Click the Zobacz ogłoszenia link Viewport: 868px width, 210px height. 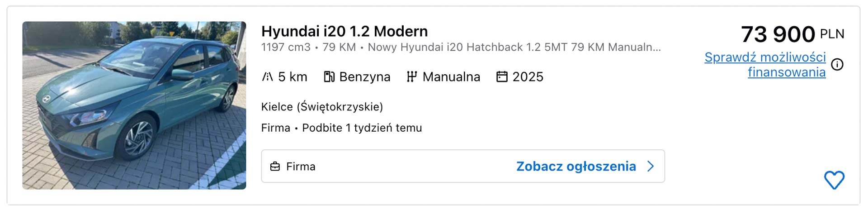[576, 167]
